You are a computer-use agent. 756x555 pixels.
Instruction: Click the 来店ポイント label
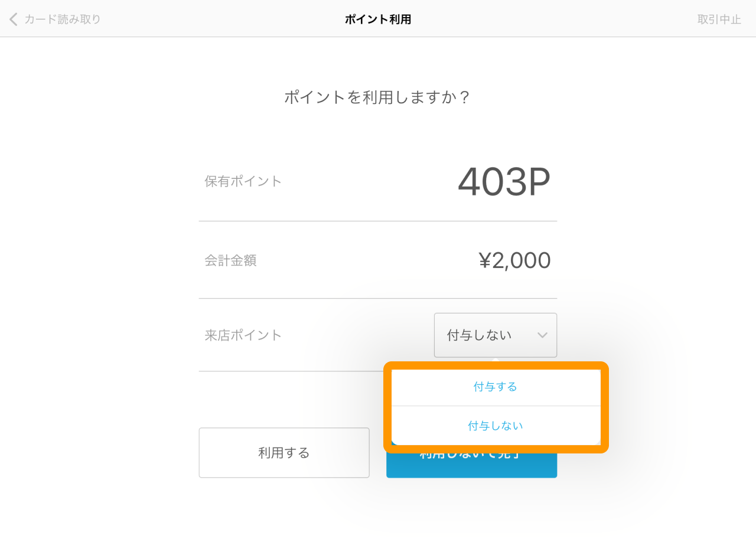click(x=243, y=335)
